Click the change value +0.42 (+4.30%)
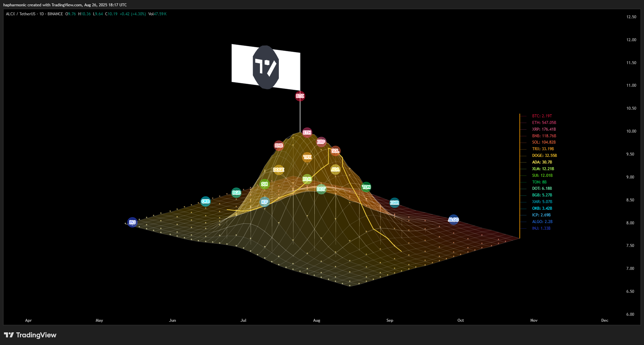The image size is (644, 345). [133, 14]
